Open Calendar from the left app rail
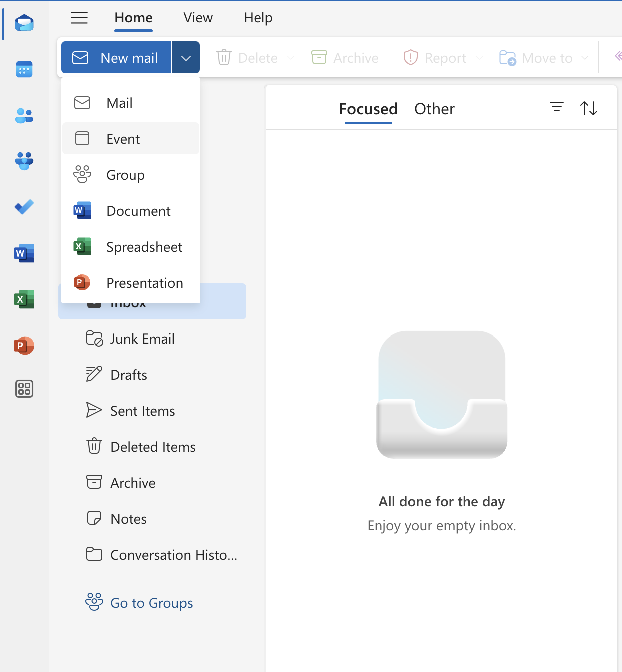This screenshot has height=672, width=622. coord(24,69)
